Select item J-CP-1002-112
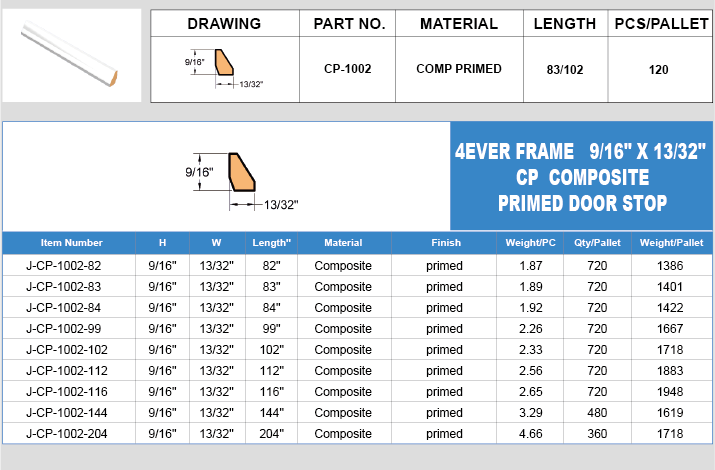 pyautogui.click(x=67, y=371)
